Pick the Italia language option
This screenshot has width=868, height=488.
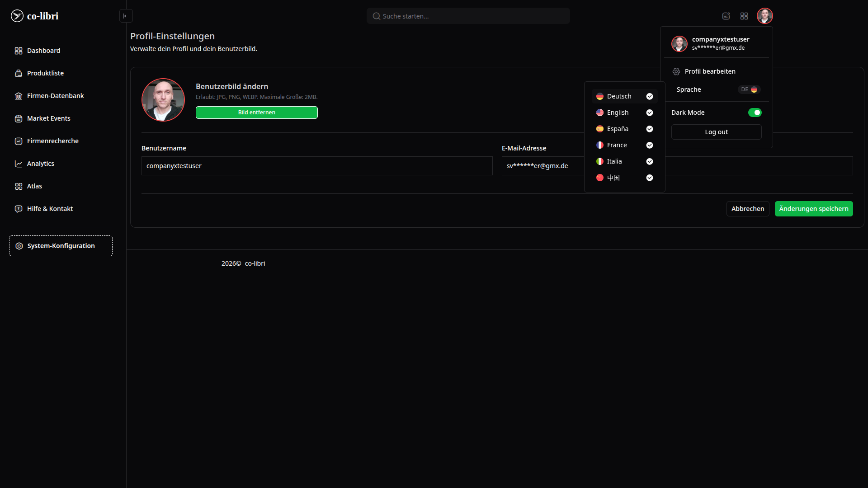click(624, 161)
